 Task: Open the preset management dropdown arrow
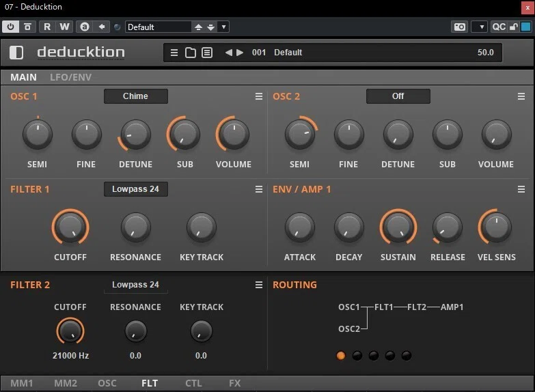[x=223, y=27]
